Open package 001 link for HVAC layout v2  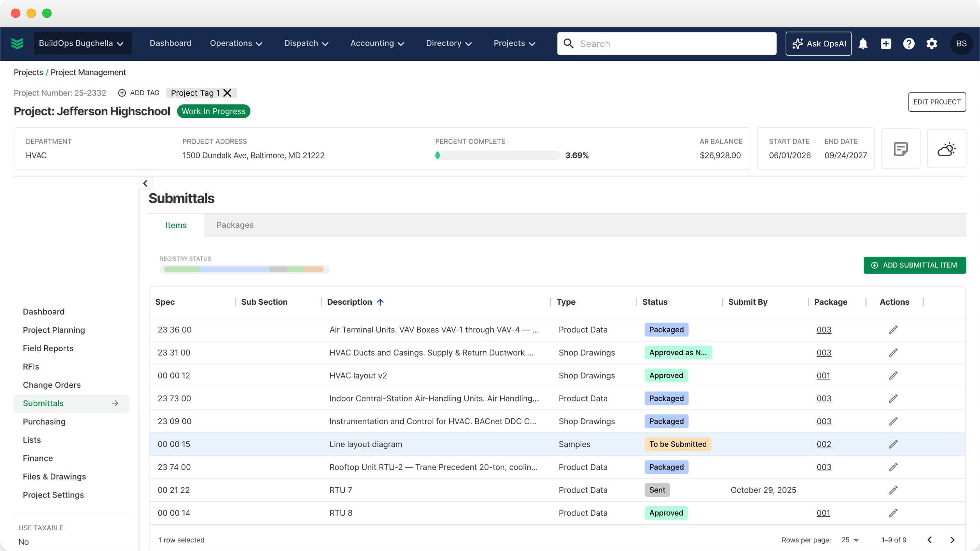(x=823, y=376)
